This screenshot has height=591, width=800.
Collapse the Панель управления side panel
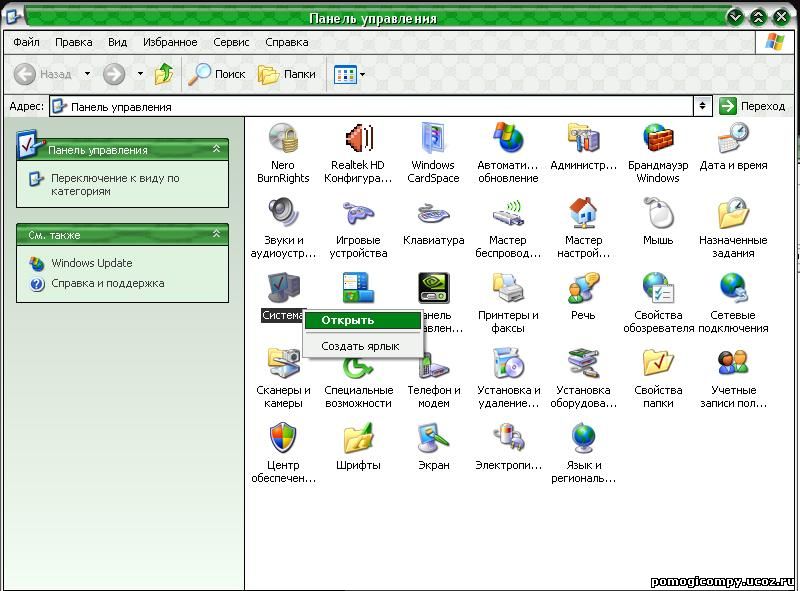pos(216,149)
